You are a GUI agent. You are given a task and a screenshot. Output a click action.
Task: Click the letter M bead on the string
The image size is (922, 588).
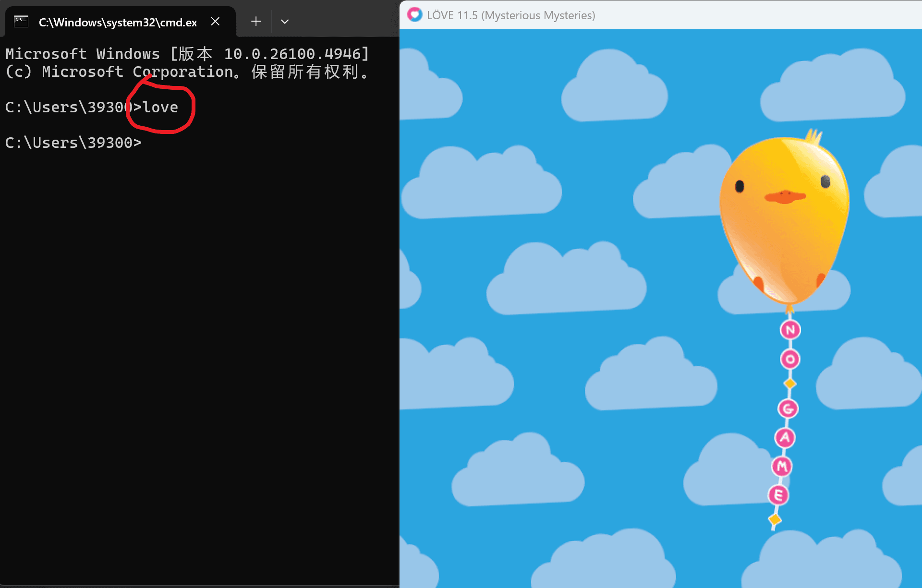[x=782, y=466]
